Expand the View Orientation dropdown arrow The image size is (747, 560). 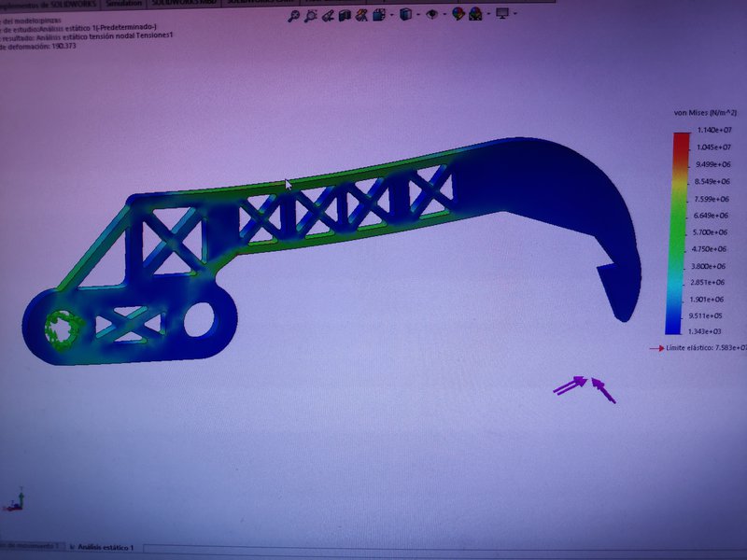coord(416,15)
